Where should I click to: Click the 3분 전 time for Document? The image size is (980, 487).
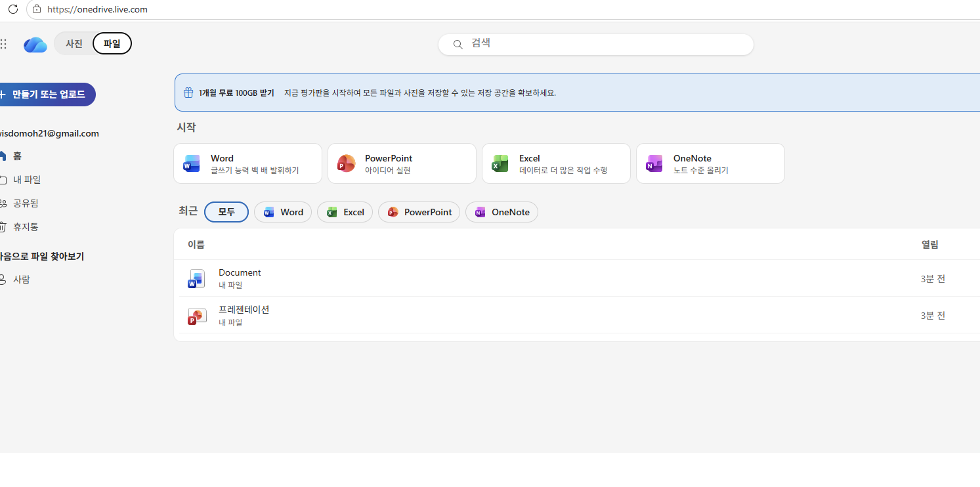click(x=933, y=279)
